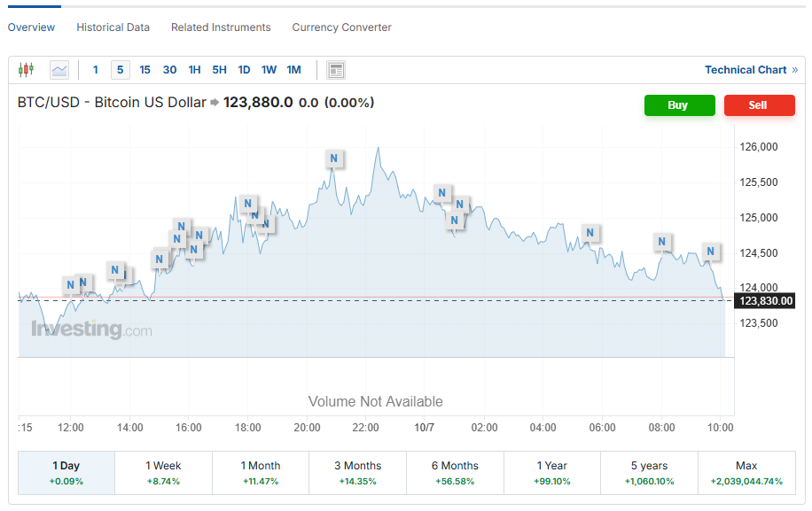The image size is (812, 511).
Task: Click the Technical Chart double-arrow icon
Action: pos(794,70)
